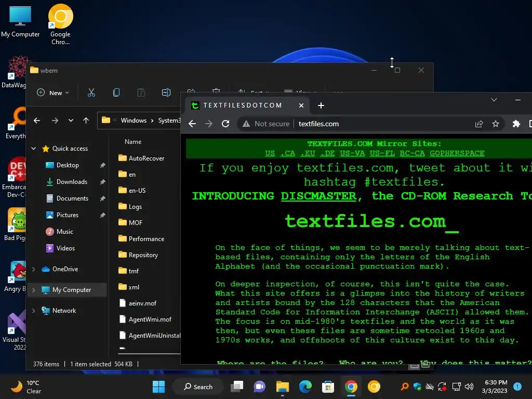Close the TEXTFILESDOTCOM Chrome tab

pos(301,105)
